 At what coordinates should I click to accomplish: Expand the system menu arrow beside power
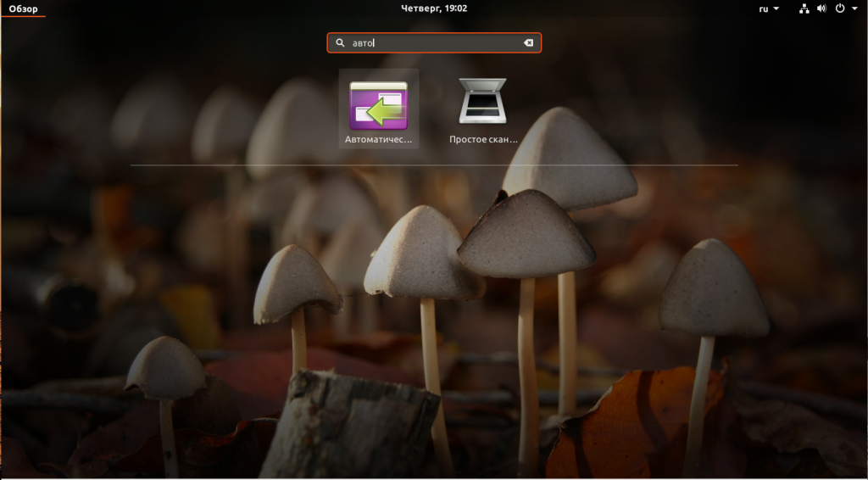pos(855,8)
